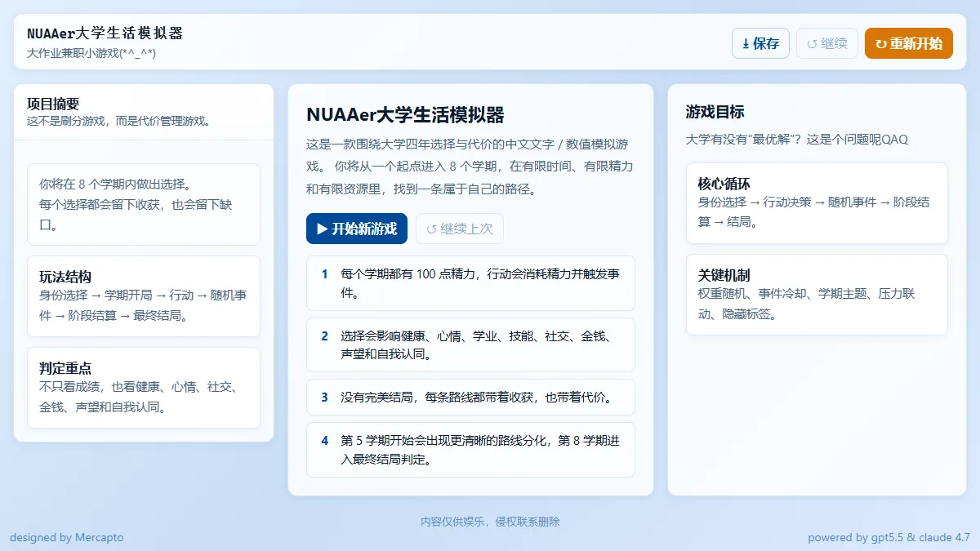This screenshot has height=551, width=980.
Task: Click the circular arrow icon on 继续上次
Action: pyautogui.click(x=431, y=229)
